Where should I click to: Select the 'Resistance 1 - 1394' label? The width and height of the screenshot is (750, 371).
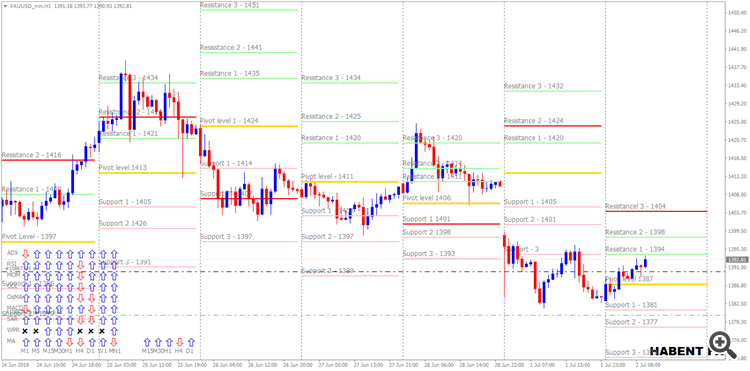click(635, 249)
